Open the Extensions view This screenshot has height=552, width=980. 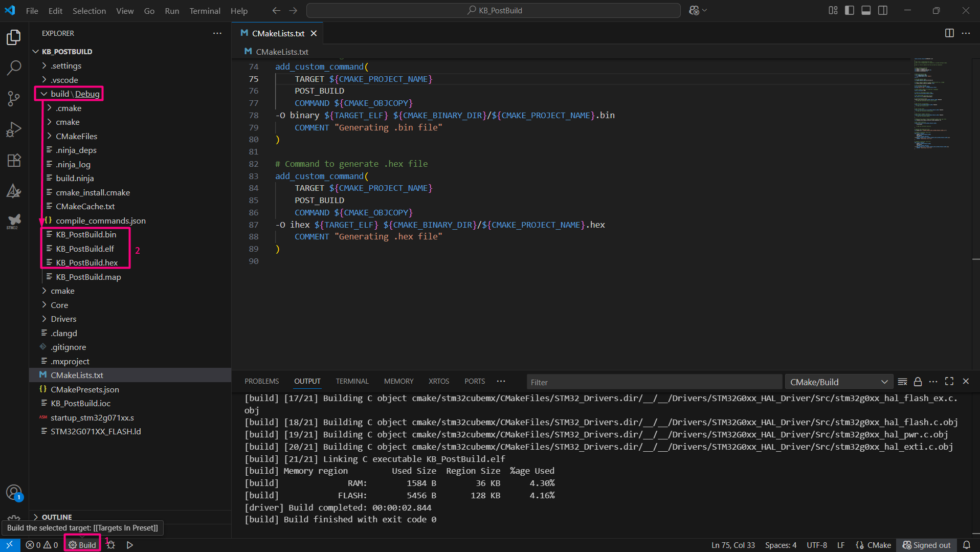tap(14, 160)
